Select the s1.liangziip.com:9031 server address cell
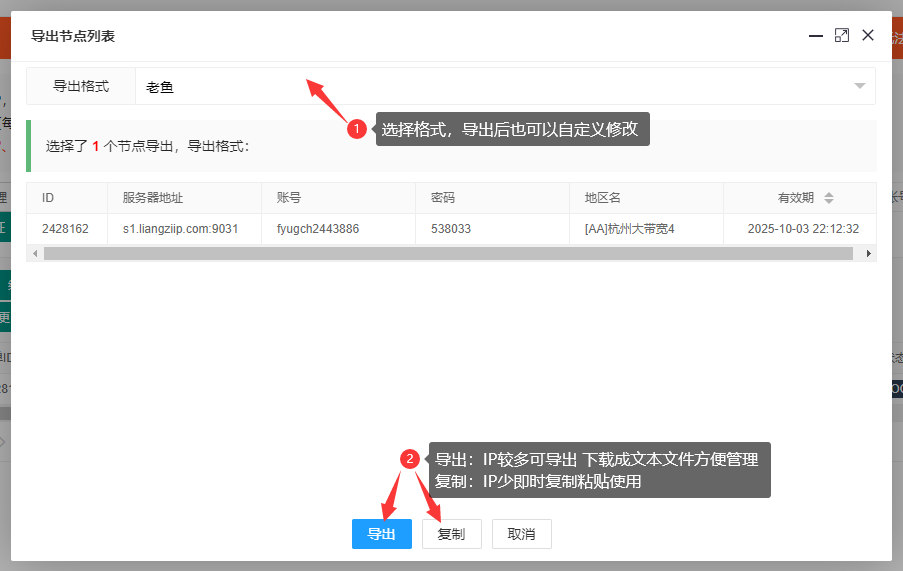This screenshot has height=571, width=903. [180, 229]
